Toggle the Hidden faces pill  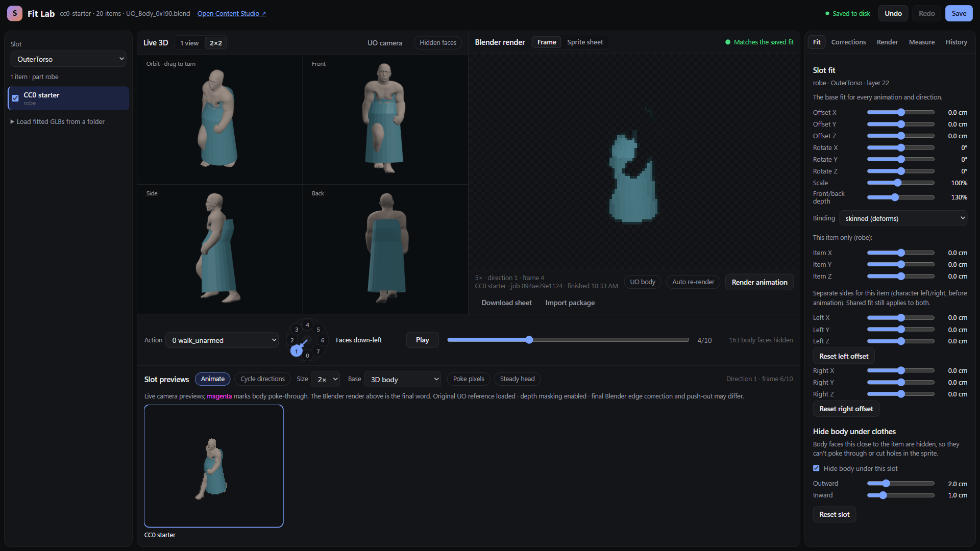438,43
